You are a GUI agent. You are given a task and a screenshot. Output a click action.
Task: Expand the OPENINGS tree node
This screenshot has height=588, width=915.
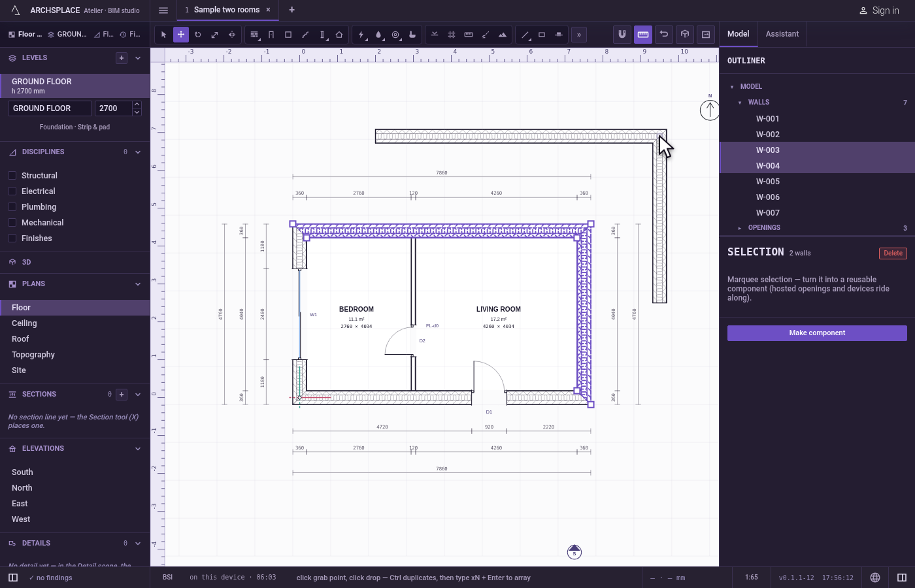(x=740, y=228)
